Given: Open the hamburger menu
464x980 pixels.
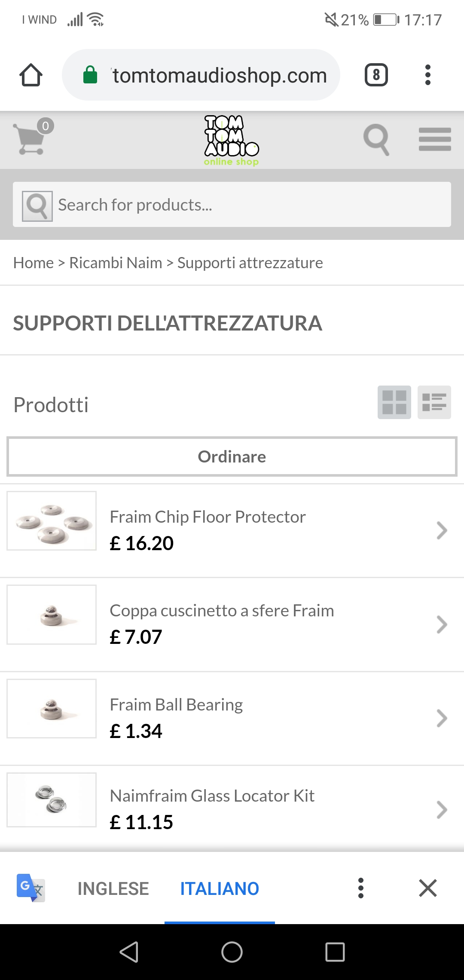Looking at the screenshot, I should click(x=435, y=139).
